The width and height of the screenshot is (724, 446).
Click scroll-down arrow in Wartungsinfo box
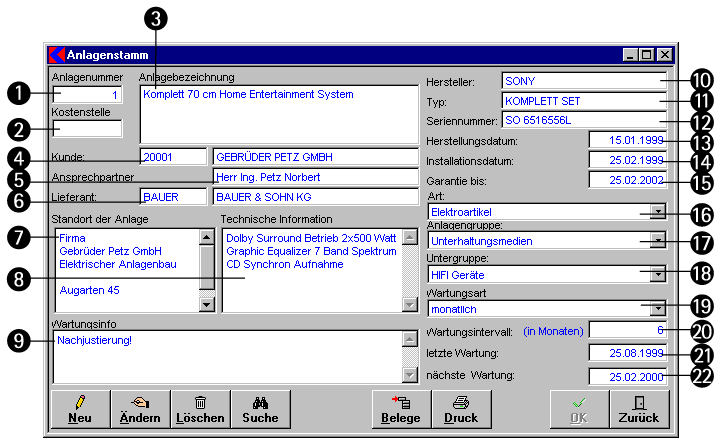410,374
